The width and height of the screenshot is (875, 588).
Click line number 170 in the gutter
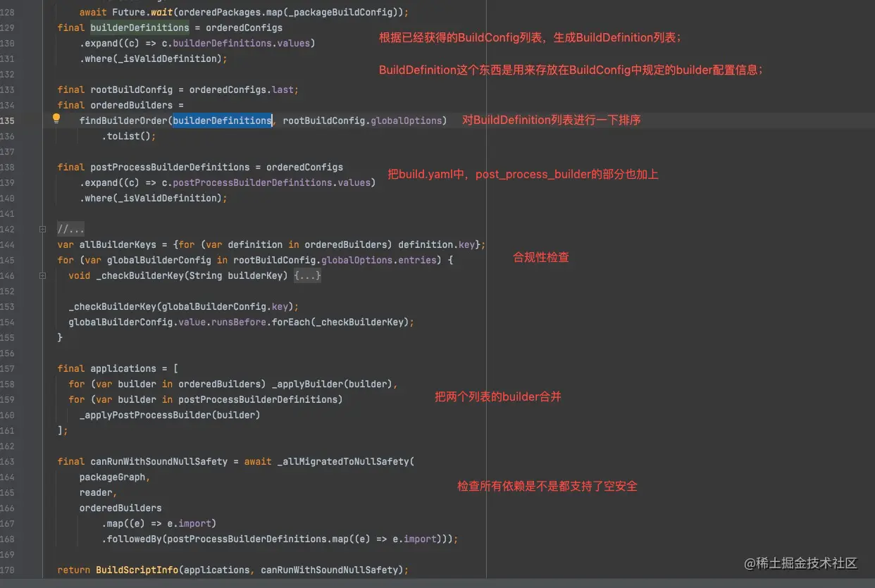coord(7,570)
